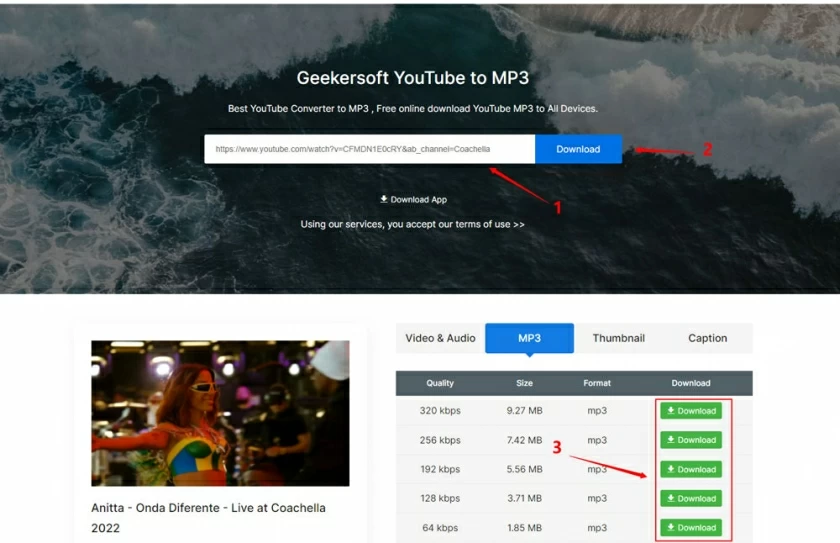The image size is (840, 543).
Task: Click the 128 kbps quality cell
Action: (x=440, y=498)
